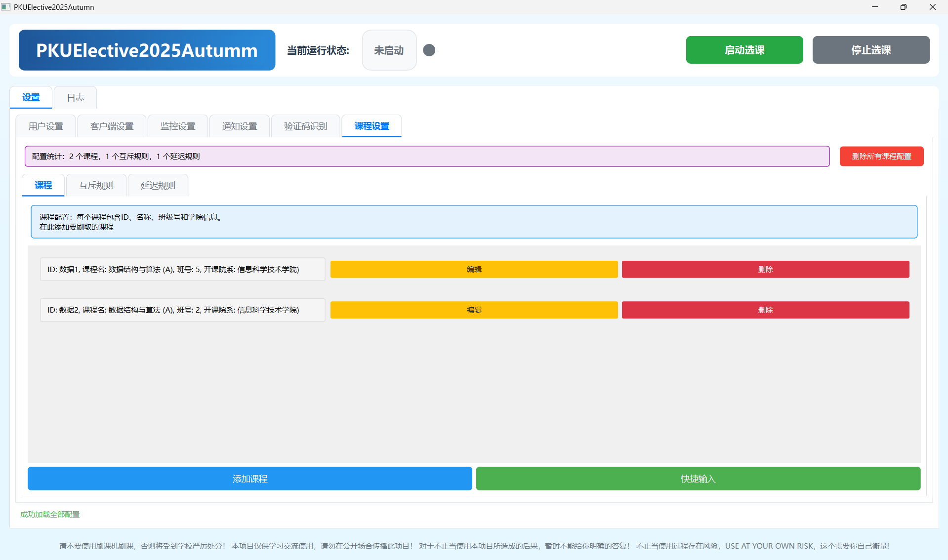Viewport: 948px width, 560px height.
Task: Edit the 数据2 course entry
Action: (473, 310)
